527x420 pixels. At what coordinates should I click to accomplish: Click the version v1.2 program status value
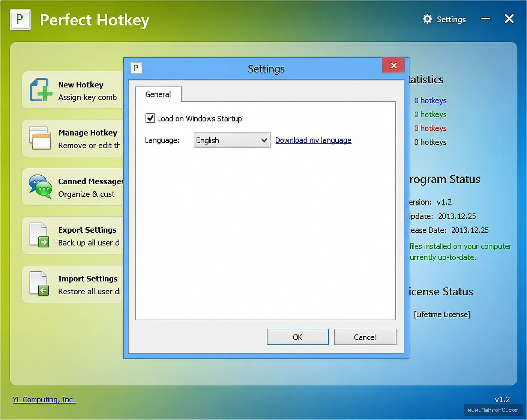click(444, 202)
